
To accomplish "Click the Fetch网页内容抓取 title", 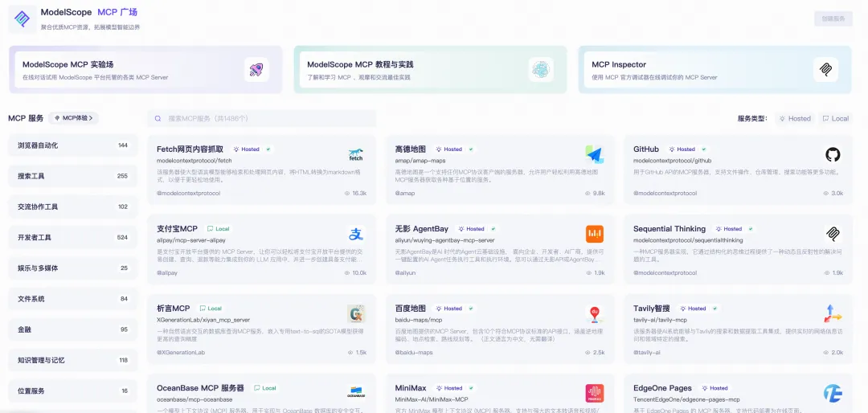I will coord(190,149).
